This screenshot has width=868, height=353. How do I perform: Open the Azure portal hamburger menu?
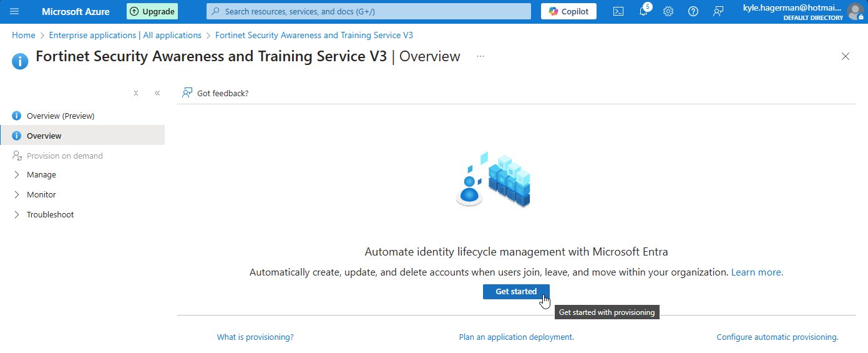pos(14,11)
